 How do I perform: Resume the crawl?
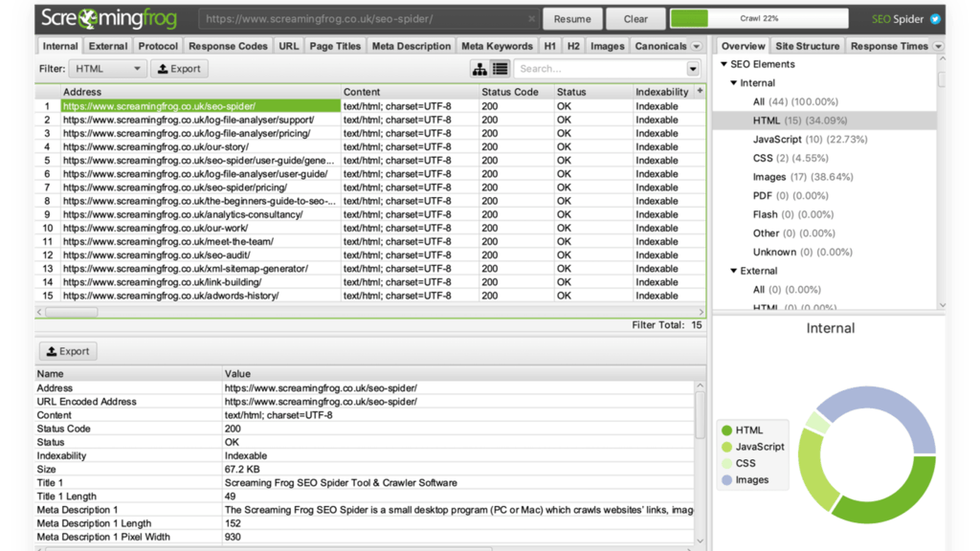pos(572,19)
